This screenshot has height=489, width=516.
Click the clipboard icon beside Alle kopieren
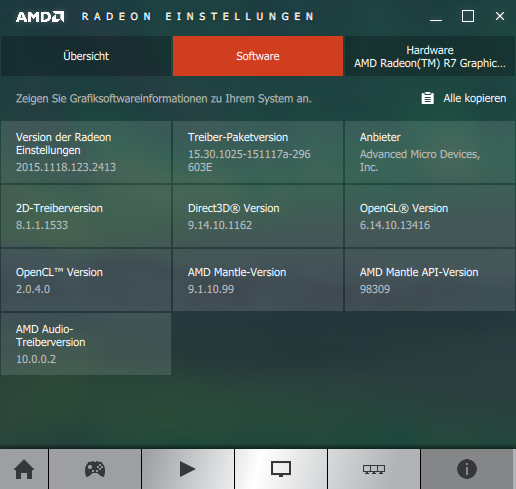coord(428,98)
